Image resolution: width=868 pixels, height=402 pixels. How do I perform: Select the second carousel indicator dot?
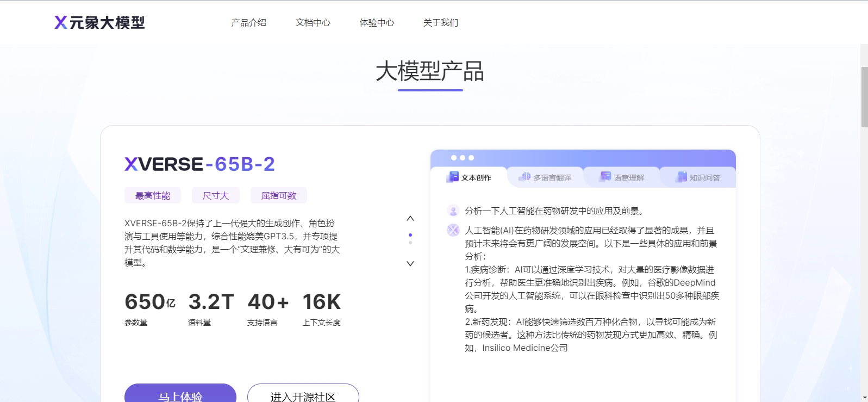tap(410, 243)
